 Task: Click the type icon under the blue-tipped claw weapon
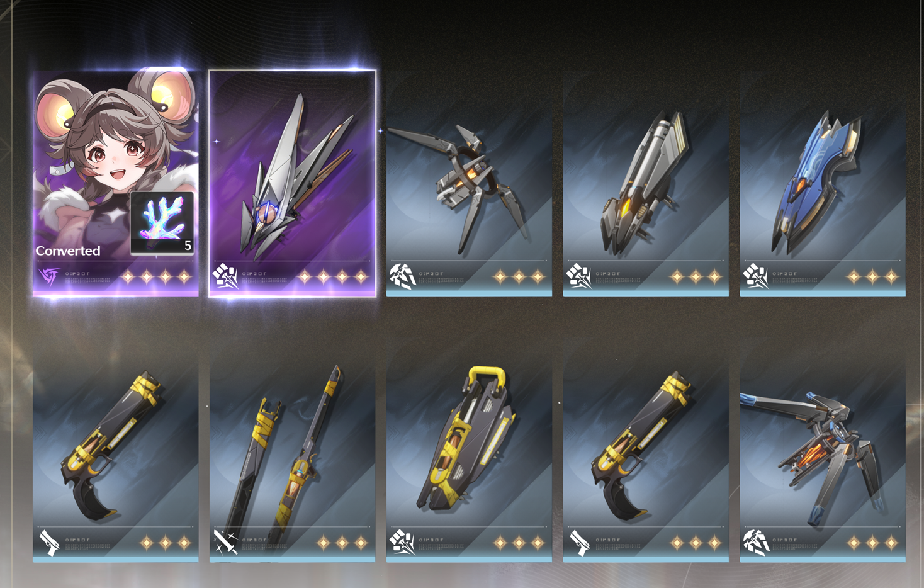755,542
